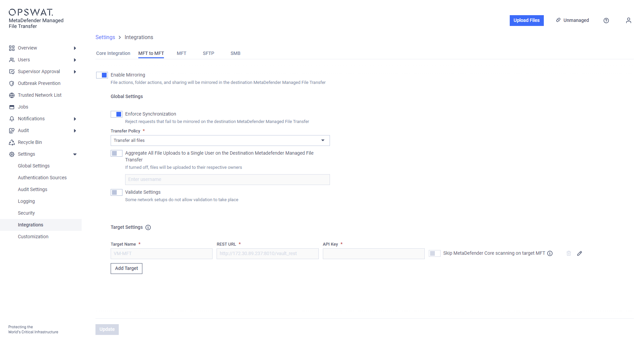Image resolution: width=644 pixels, height=341 pixels.
Task: Click the API Key input field
Action: pos(374,254)
